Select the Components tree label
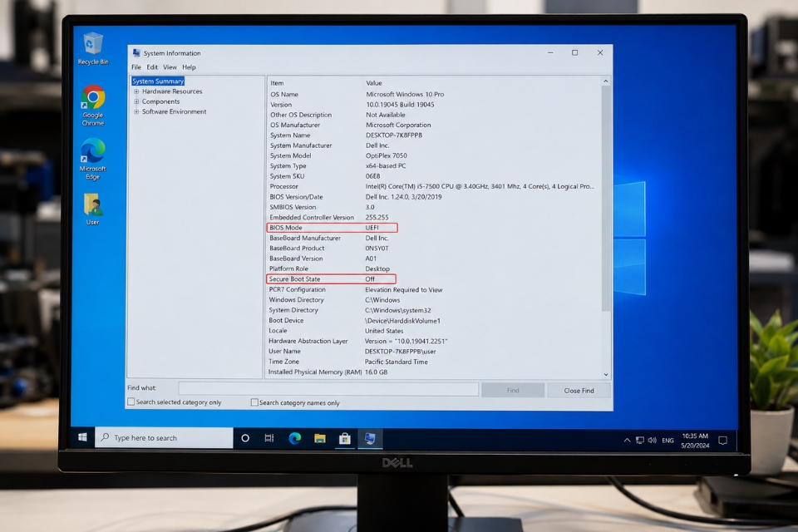The image size is (798, 532). pos(160,101)
